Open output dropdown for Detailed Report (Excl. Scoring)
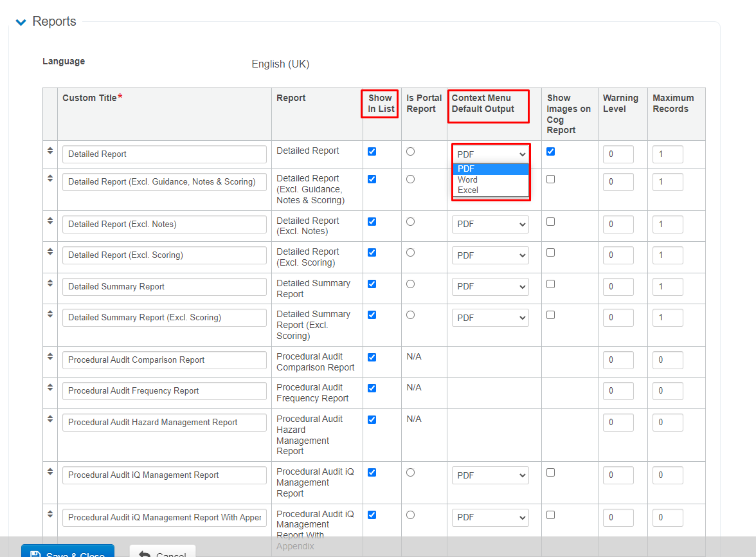The image size is (756, 557). coord(490,255)
